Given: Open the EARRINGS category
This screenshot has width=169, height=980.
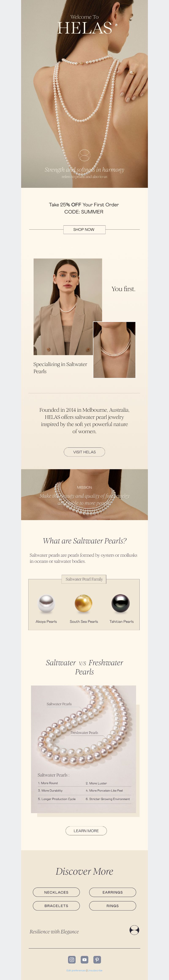Looking at the screenshot, I should [x=113, y=892].
